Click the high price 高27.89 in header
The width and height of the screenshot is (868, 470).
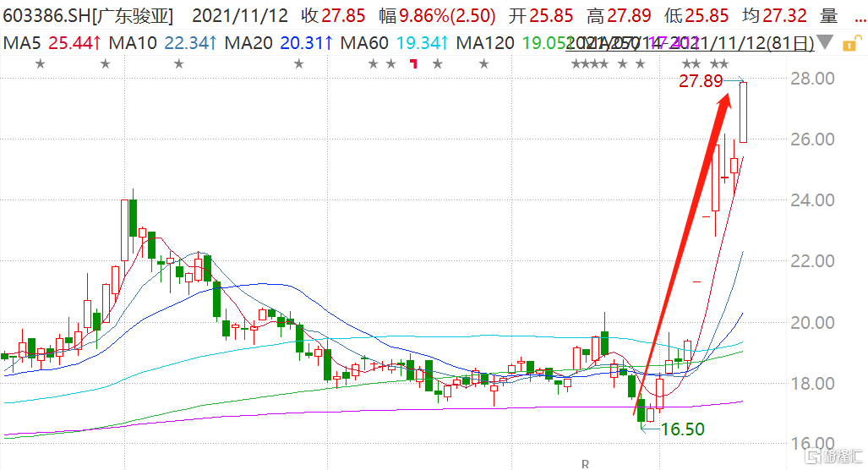tap(619, 15)
